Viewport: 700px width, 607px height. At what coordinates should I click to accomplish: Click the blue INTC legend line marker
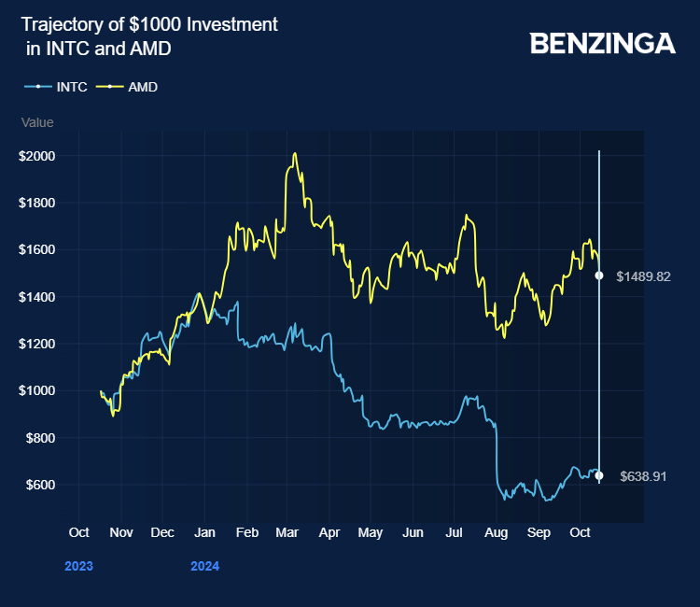[x=37, y=87]
